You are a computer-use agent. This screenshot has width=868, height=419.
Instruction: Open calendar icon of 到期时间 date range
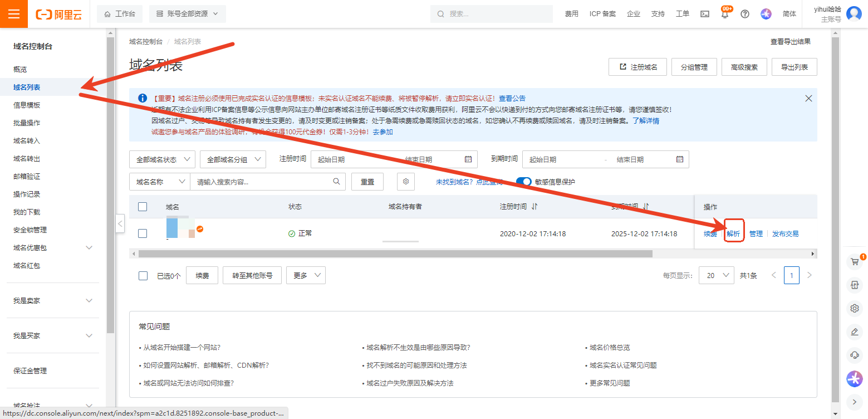click(680, 159)
